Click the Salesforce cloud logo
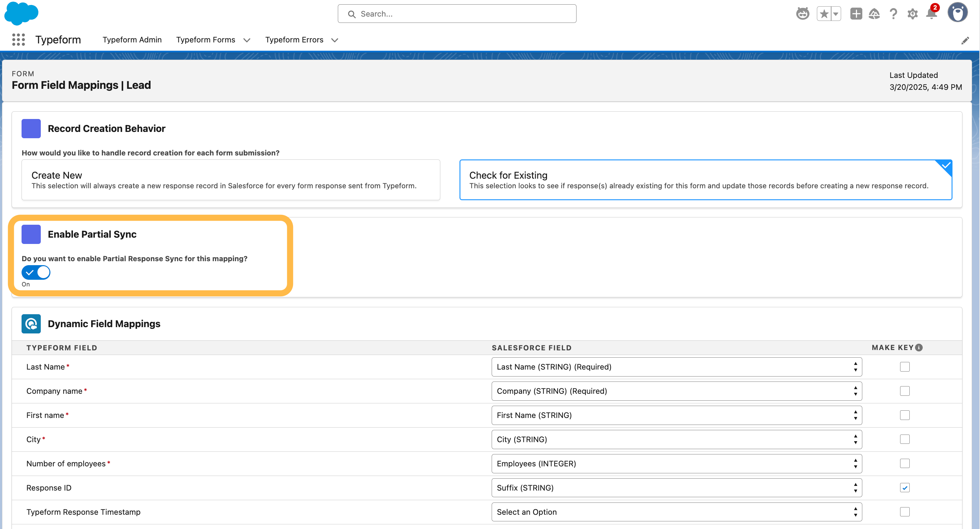The height and width of the screenshot is (529, 980). pos(21,14)
